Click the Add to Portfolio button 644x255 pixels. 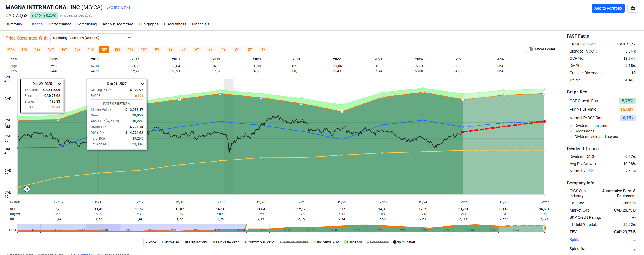pyautogui.click(x=608, y=8)
